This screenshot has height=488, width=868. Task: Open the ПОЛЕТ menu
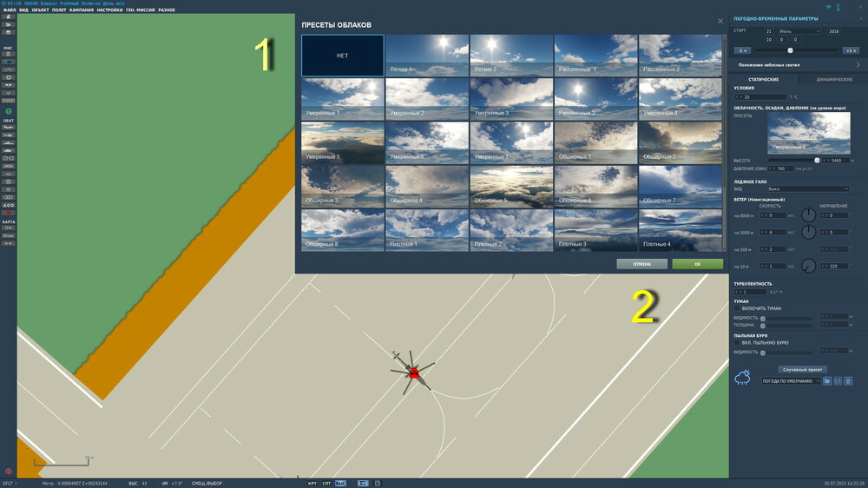pyautogui.click(x=59, y=10)
